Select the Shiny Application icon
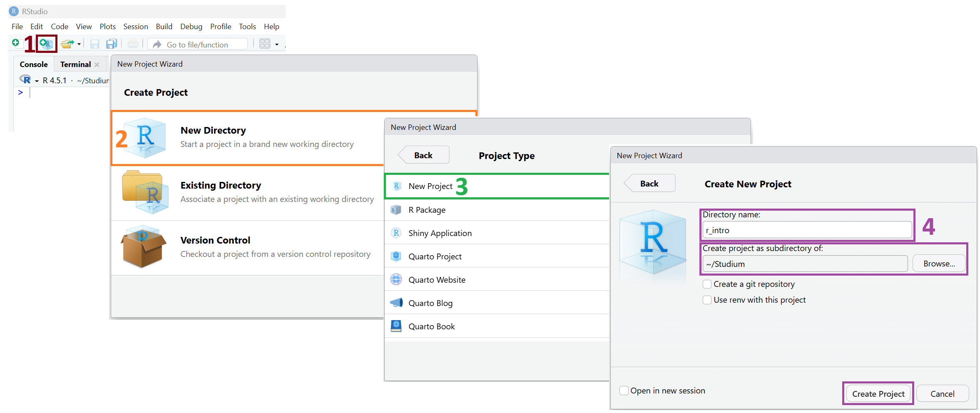980x413 pixels. 396,233
